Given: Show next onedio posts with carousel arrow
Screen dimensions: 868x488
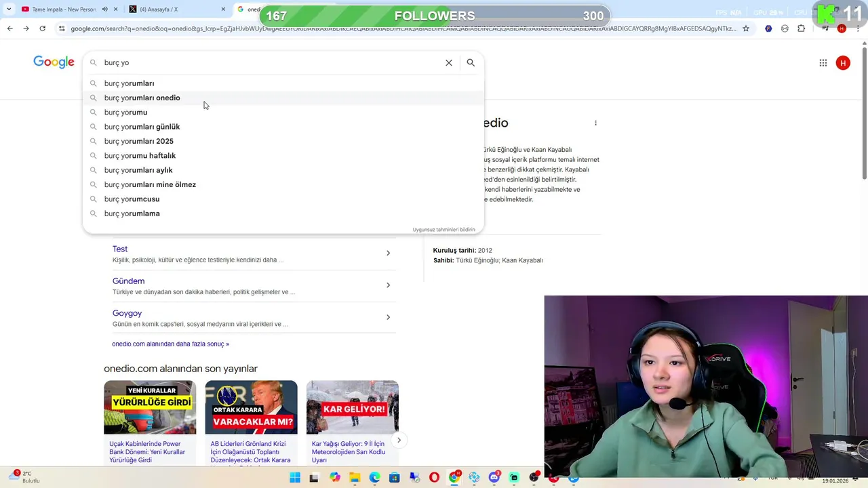Looking at the screenshot, I should [x=399, y=440].
